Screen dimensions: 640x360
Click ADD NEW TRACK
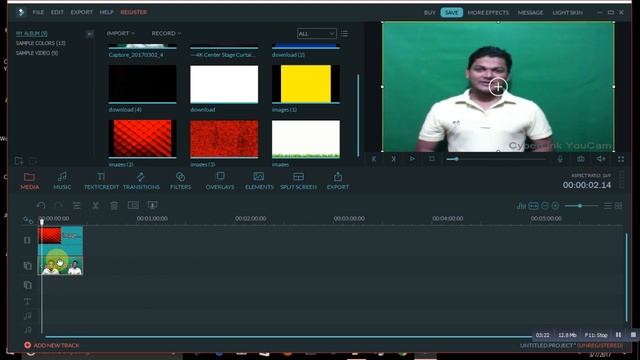(x=52, y=345)
